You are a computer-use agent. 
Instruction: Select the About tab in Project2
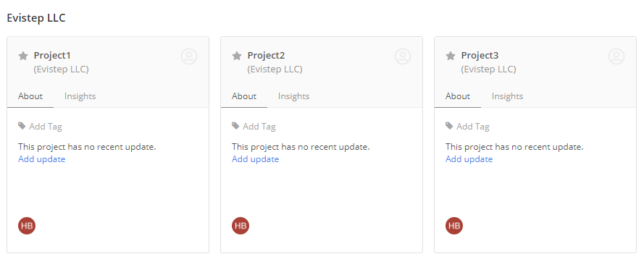coord(244,96)
